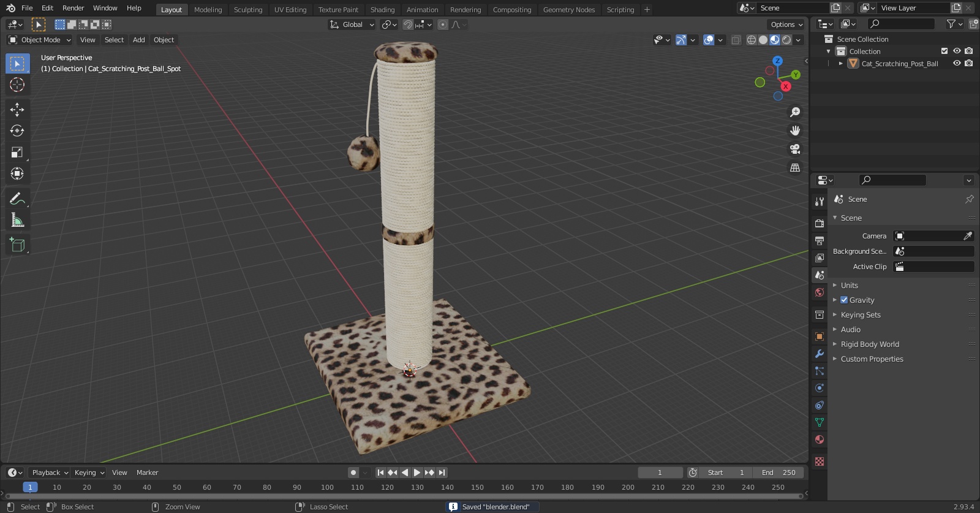Activate the Move tool
Image resolution: width=980 pixels, height=513 pixels.
(x=17, y=109)
